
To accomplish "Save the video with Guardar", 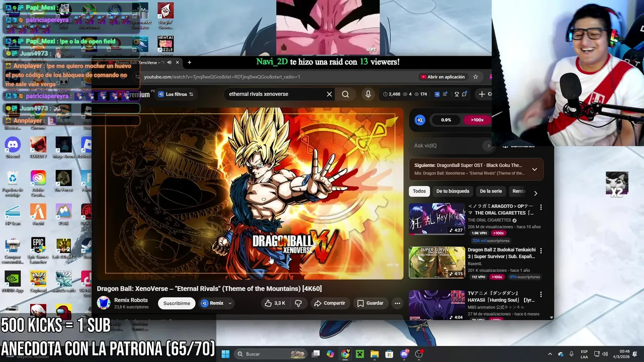I will click(370, 303).
